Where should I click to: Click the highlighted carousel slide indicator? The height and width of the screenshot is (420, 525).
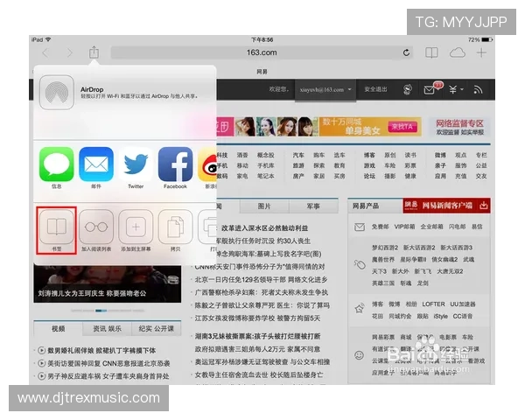tap(101, 311)
